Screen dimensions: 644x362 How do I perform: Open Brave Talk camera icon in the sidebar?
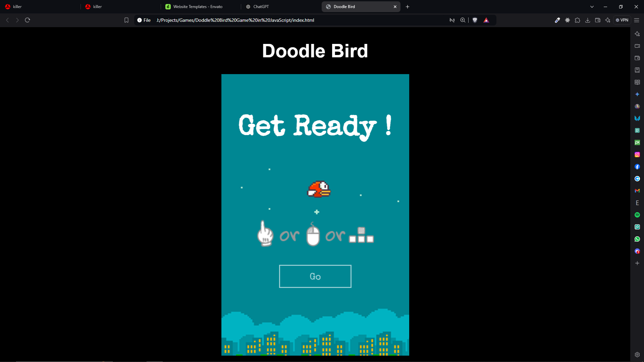coord(637,46)
